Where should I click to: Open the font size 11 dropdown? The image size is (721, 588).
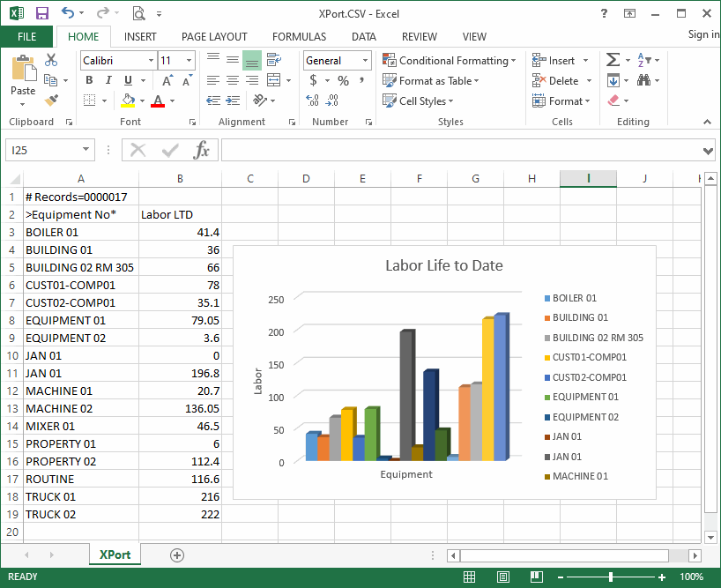[x=189, y=60]
